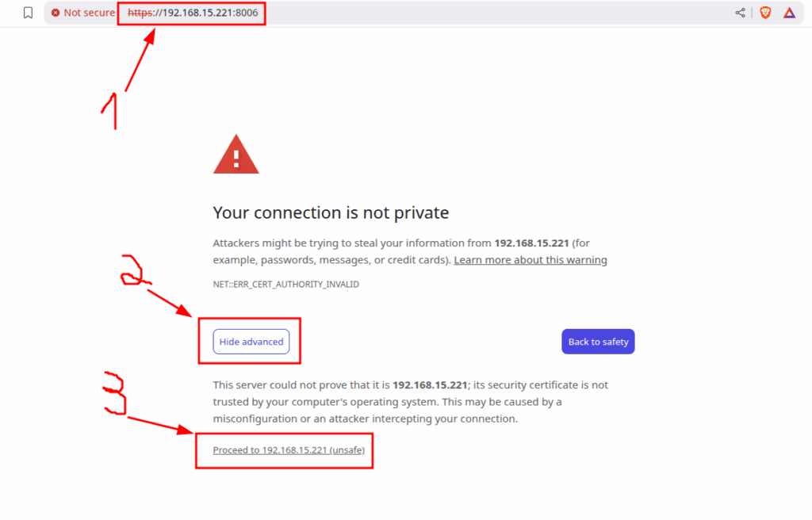Click the URL https://192.168.15.221:8006 field

pos(193,13)
